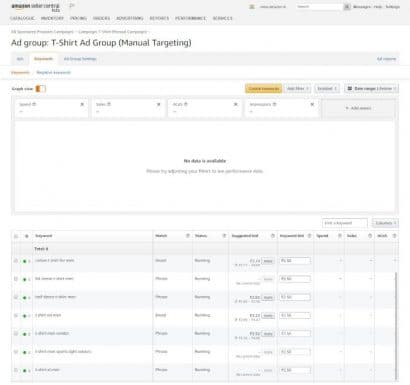Tick the first keyword row checkbox
This screenshot has width=410, height=385.
pyautogui.click(x=16, y=261)
